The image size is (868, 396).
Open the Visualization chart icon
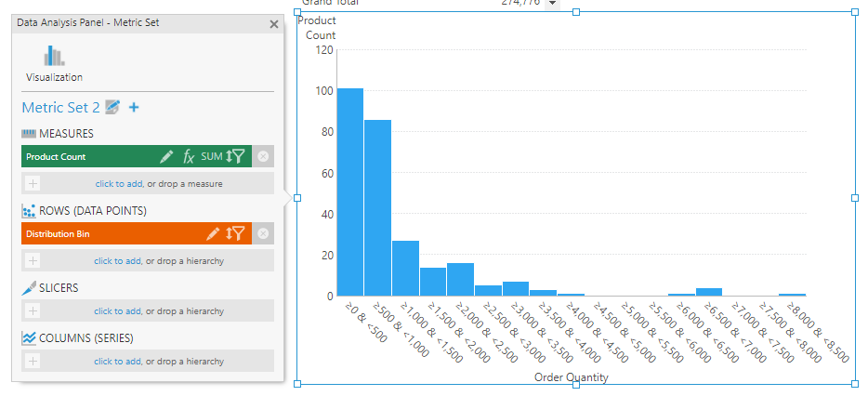click(54, 56)
